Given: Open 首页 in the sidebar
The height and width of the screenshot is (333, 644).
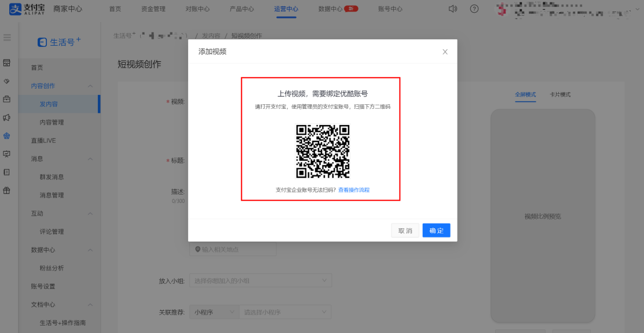Looking at the screenshot, I should click(37, 68).
